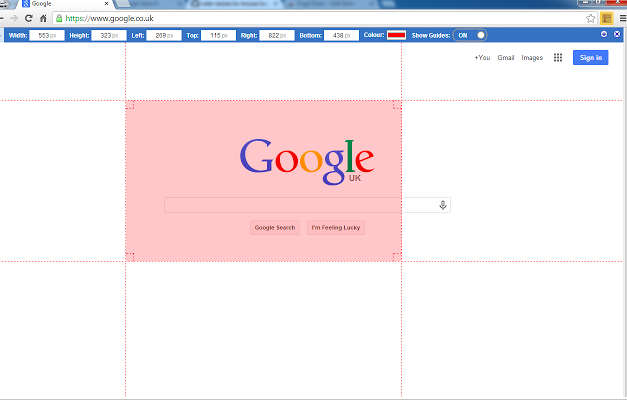Edit the ruler Width field
This screenshot has height=400, width=627.
click(x=47, y=36)
